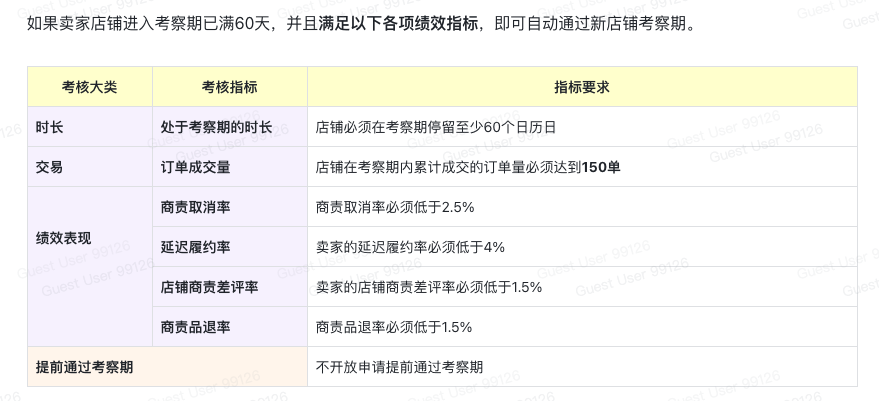The width and height of the screenshot is (879, 401).
Task: Click the 指标要求 column header
Action: pyautogui.click(x=582, y=87)
